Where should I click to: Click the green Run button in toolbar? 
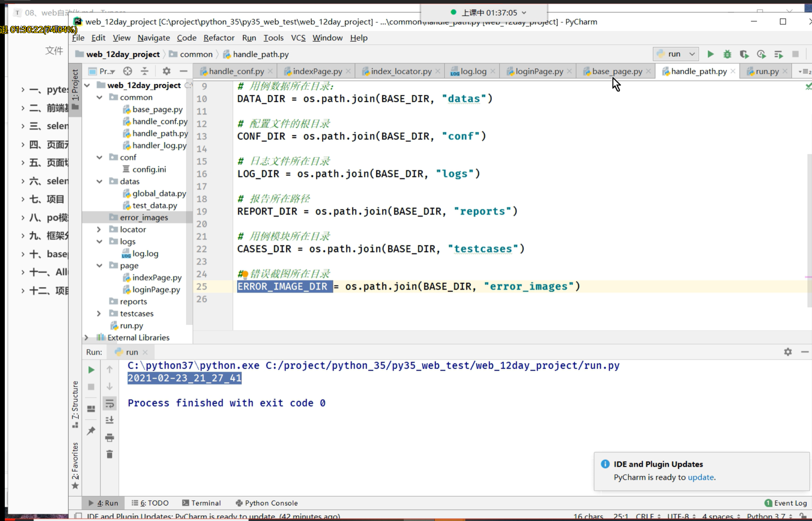click(x=710, y=54)
